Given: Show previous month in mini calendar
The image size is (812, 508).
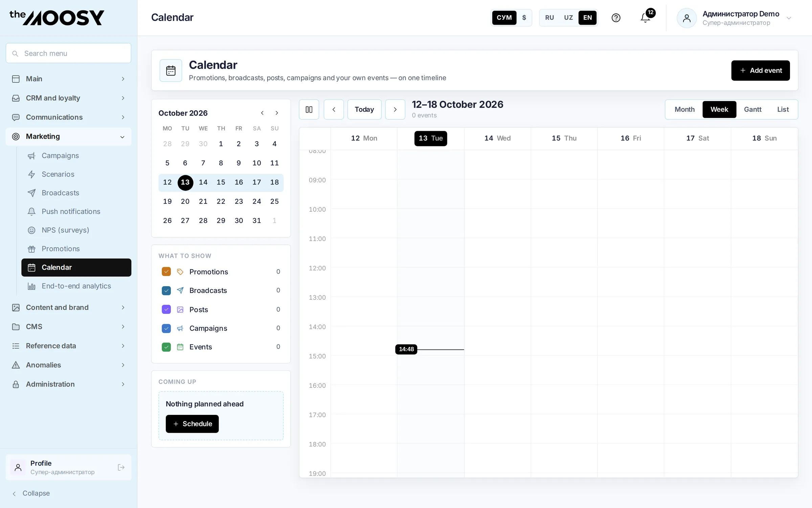Looking at the screenshot, I should point(262,113).
